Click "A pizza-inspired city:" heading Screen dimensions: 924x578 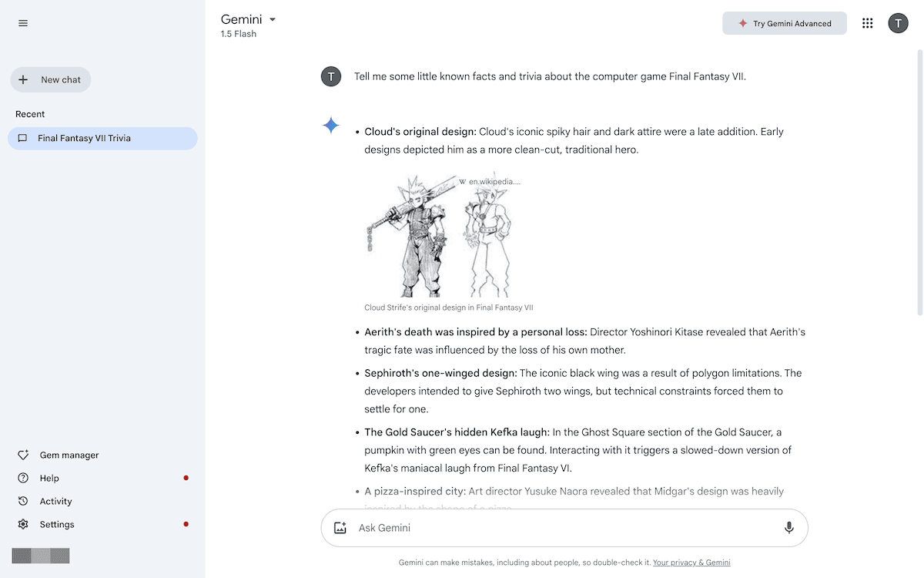coord(415,492)
